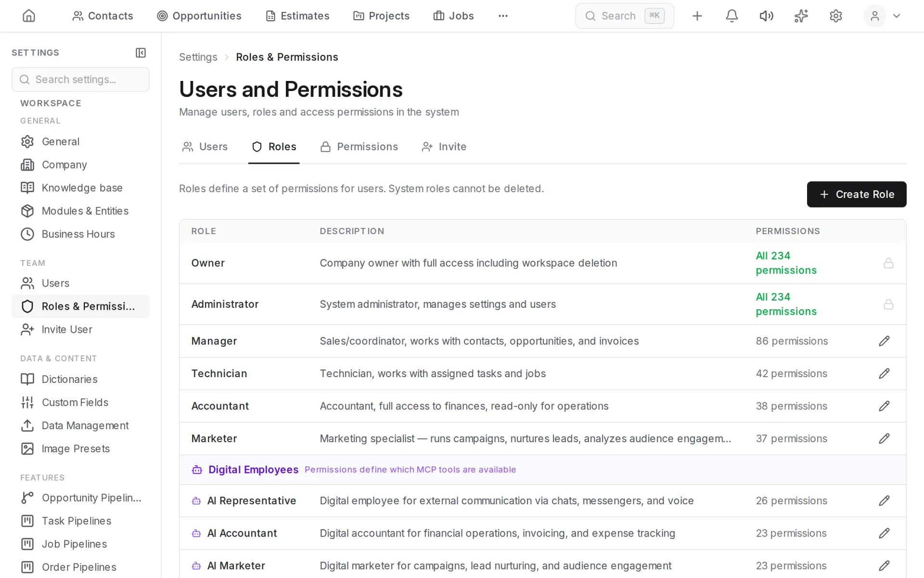
Task: Open Estimates in top navigation
Action: (x=297, y=16)
